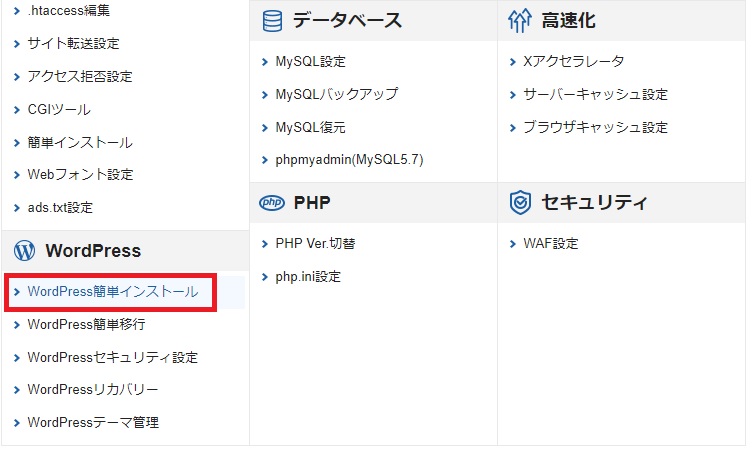Click the database cylinder icon
Image resolution: width=753 pixels, height=458 pixels.
(x=272, y=21)
